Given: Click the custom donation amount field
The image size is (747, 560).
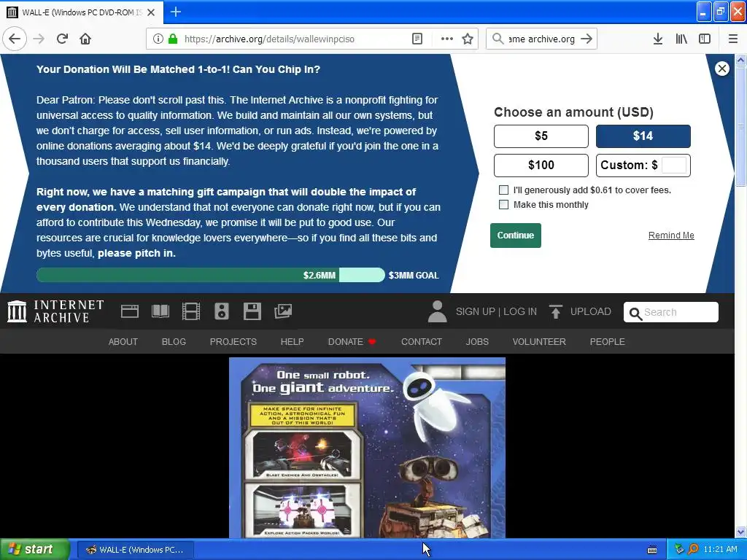Looking at the screenshot, I should click(673, 166).
